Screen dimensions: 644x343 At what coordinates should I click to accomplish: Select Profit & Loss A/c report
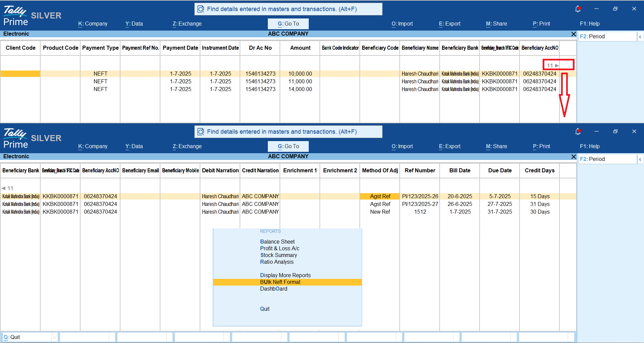click(x=280, y=249)
